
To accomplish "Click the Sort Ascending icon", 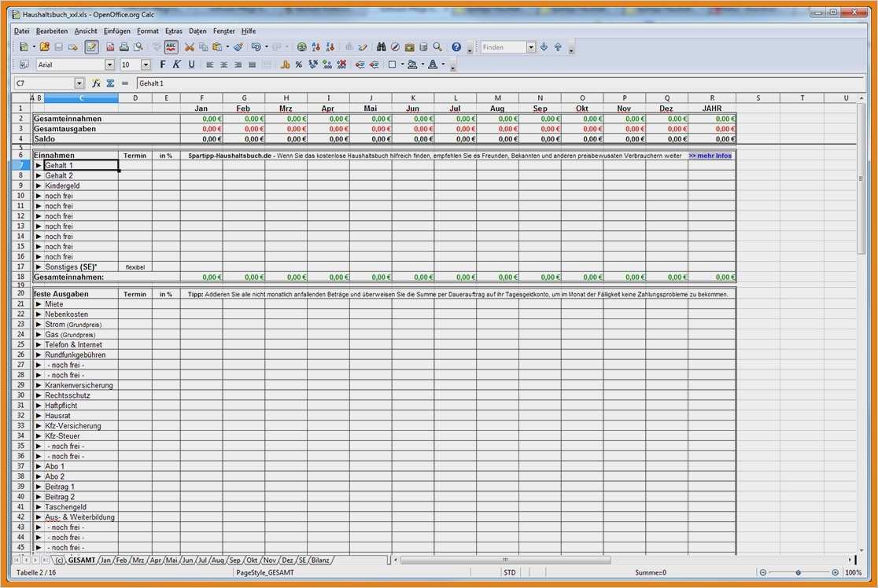I will click(315, 47).
